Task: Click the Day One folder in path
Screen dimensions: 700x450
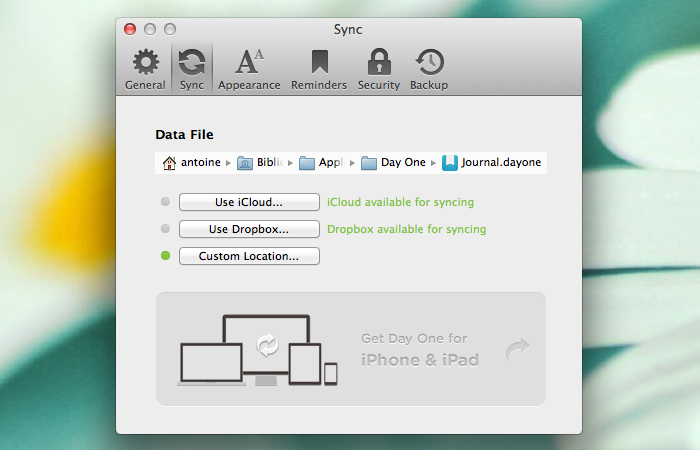Action: (x=369, y=163)
